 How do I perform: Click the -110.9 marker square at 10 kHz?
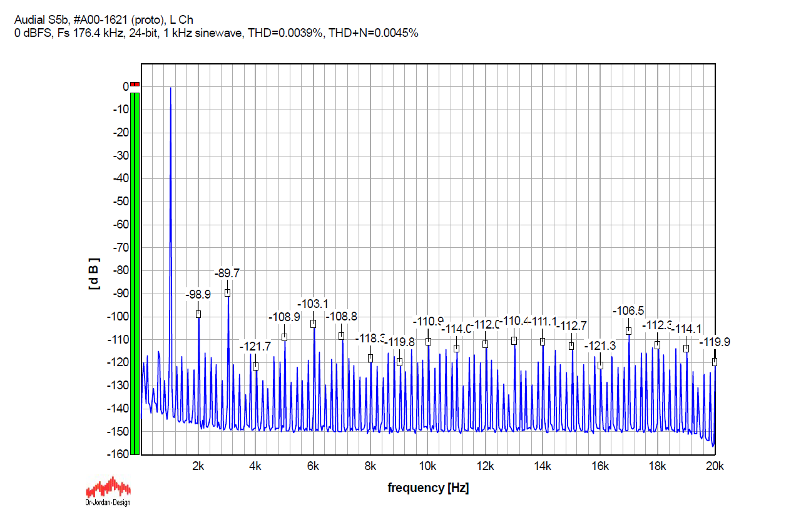coord(428,342)
